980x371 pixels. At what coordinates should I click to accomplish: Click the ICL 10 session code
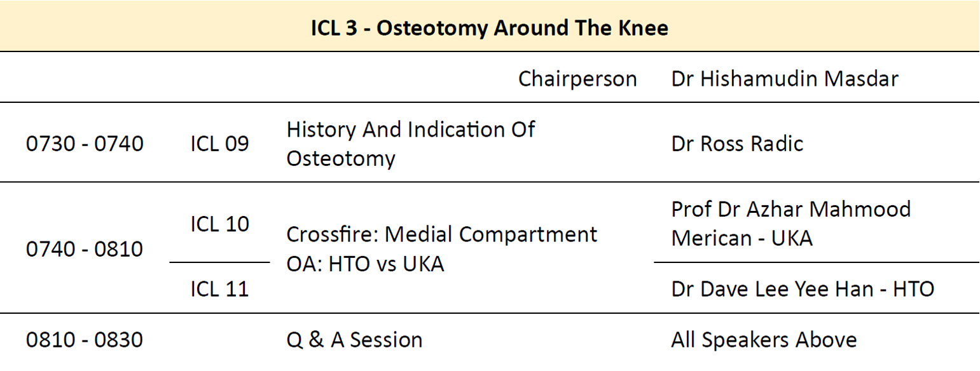[x=219, y=224]
